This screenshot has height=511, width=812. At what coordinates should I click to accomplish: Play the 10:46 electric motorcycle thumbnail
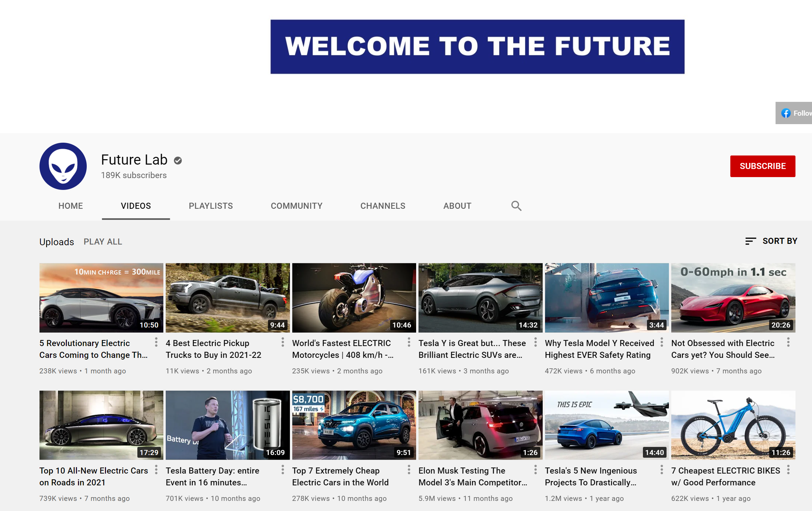click(354, 298)
